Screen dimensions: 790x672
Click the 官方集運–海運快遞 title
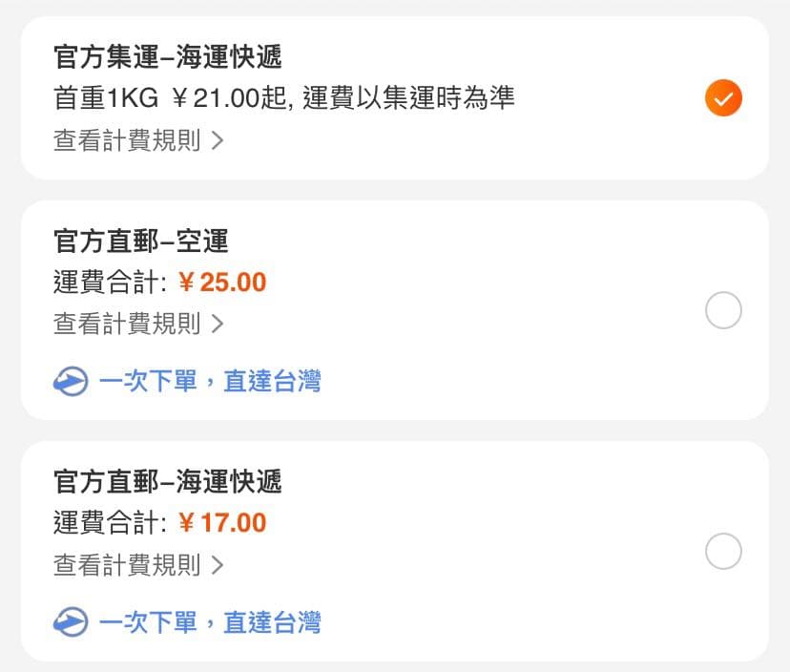[x=167, y=56]
